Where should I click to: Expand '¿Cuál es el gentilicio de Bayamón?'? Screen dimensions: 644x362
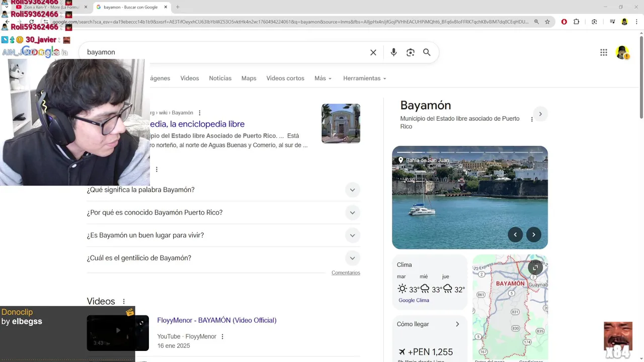223,258
